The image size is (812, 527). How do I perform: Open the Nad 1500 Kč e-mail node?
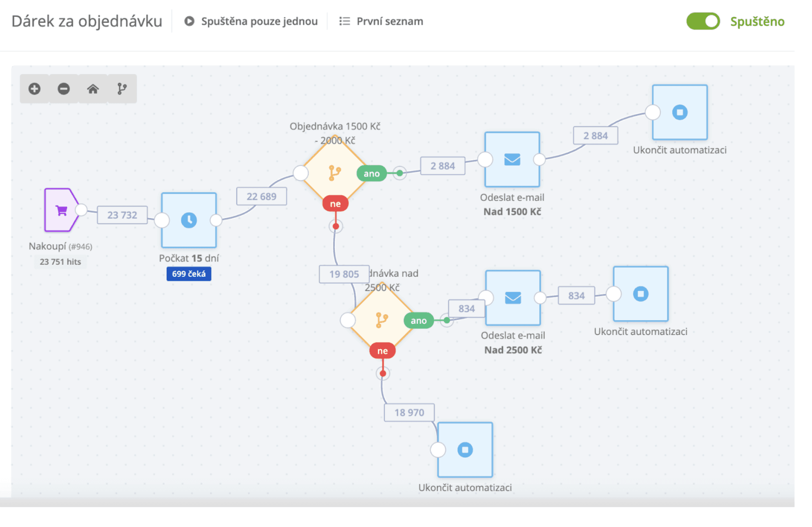pyautogui.click(x=512, y=159)
